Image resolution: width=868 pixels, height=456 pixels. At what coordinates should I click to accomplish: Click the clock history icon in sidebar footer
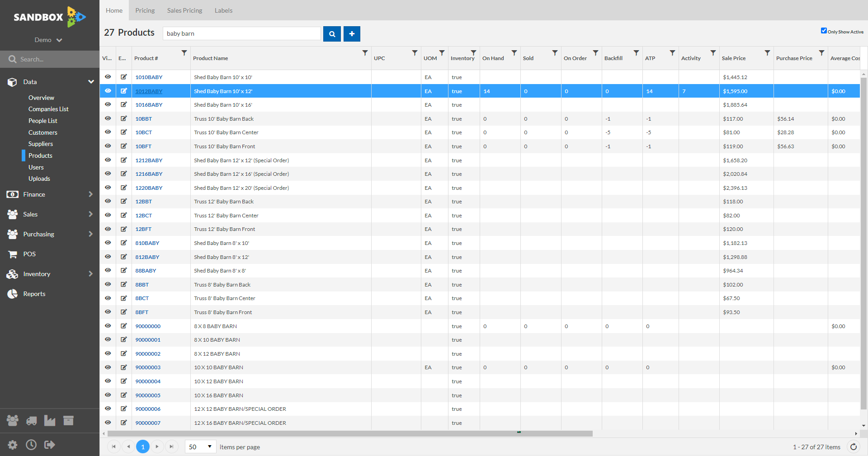[x=31, y=445]
